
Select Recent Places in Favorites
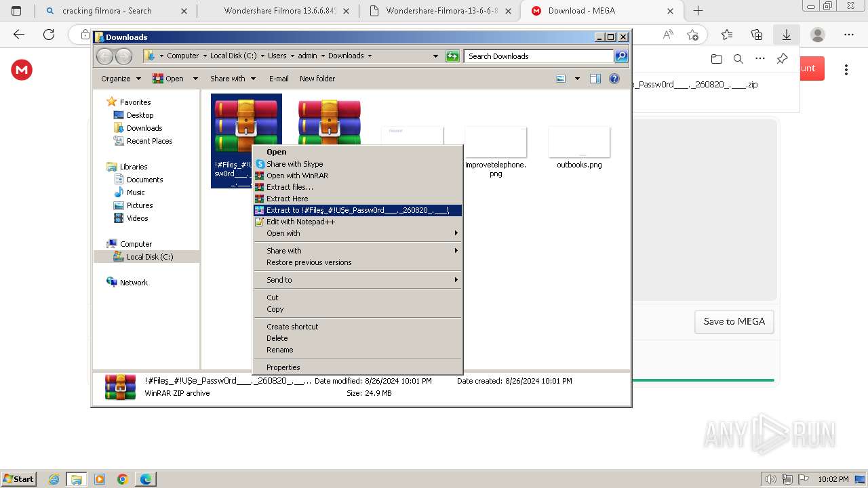pyautogui.click(x=149, y=141)
